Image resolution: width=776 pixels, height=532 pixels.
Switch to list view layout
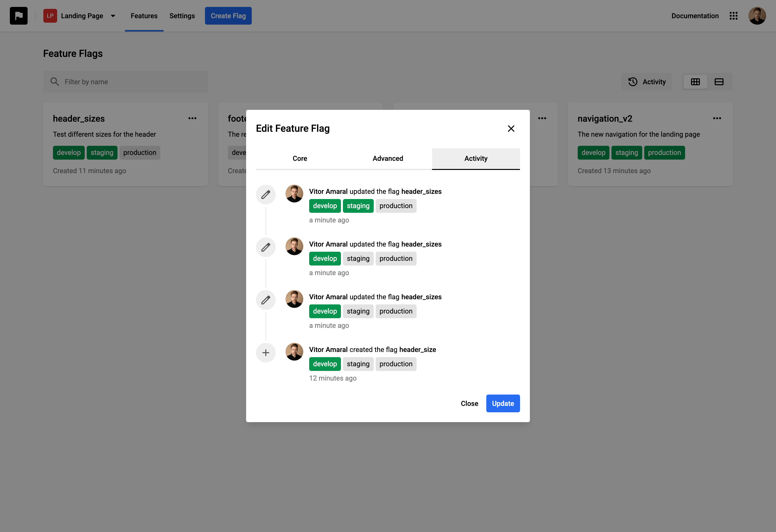coord(719,82)
